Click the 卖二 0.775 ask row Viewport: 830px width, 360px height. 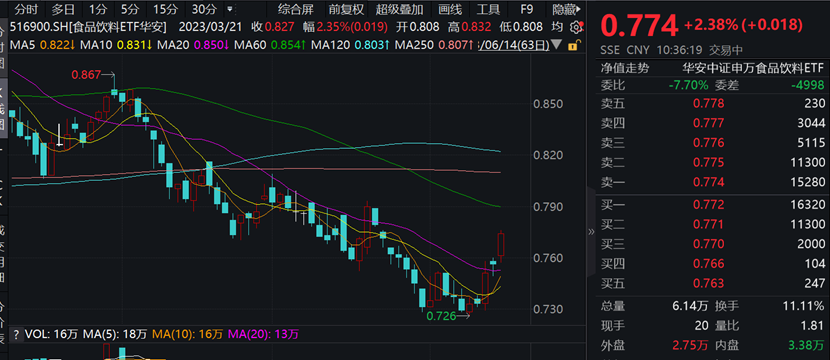[x=712, y=162]
